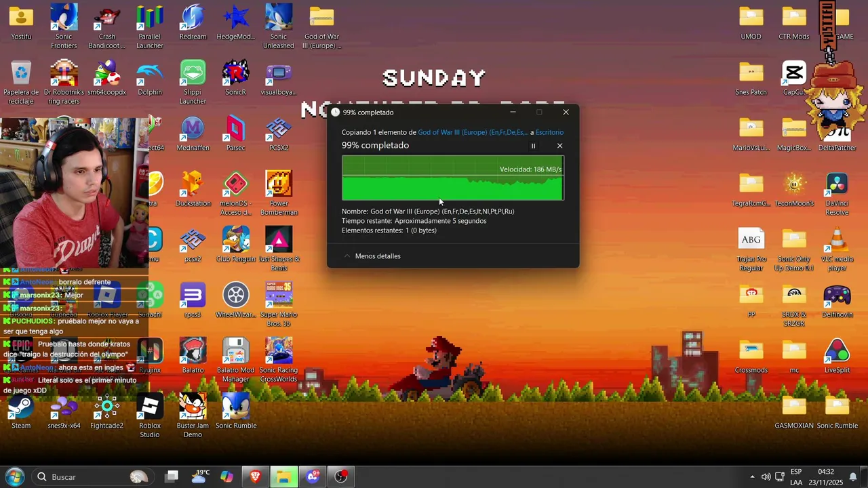Open the Crossmods folder

751,357
